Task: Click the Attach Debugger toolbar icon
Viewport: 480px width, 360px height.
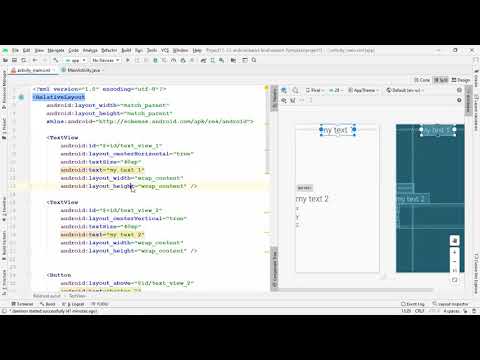Action: point(183,60)
